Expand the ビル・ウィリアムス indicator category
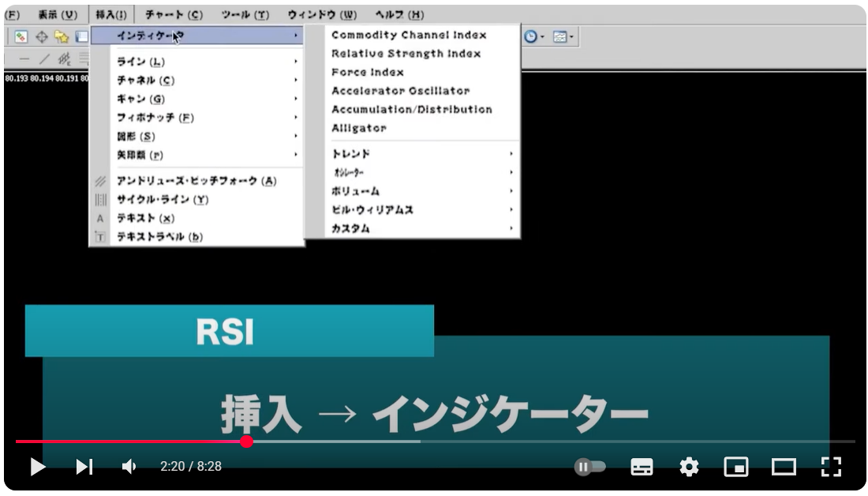Image resolution: width=868 pixels, height=496 pixels. 422,210
